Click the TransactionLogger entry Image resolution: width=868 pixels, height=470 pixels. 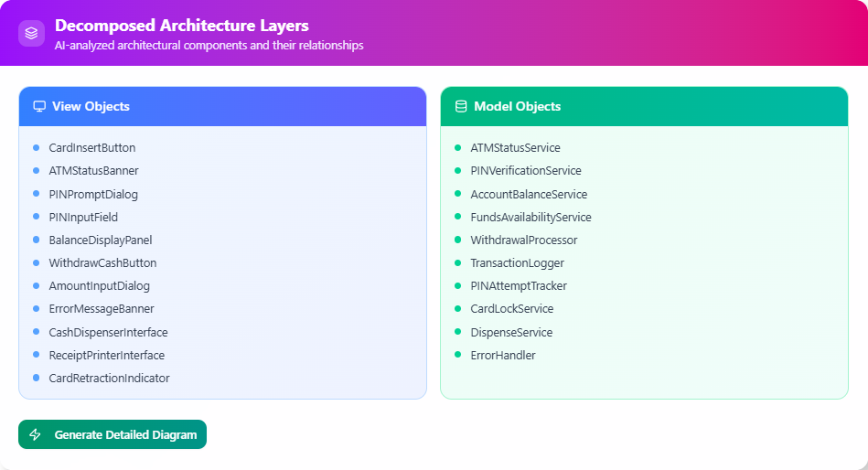517,262
